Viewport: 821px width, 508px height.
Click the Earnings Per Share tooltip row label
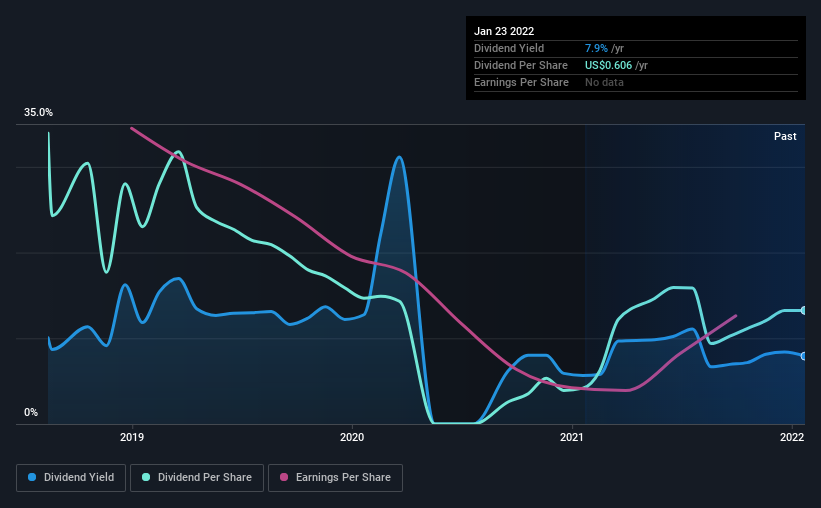[x=521, y=82]
